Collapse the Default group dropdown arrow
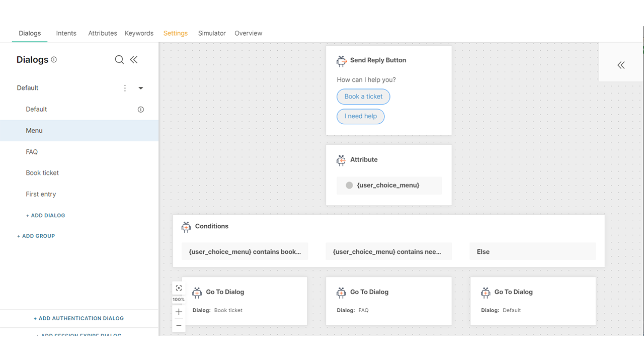 [x=141, y=88]
